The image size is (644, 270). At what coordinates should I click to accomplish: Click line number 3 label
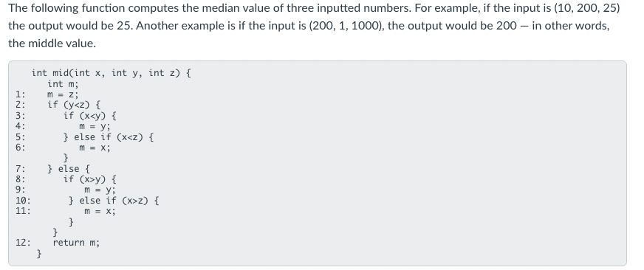point(20,116)
